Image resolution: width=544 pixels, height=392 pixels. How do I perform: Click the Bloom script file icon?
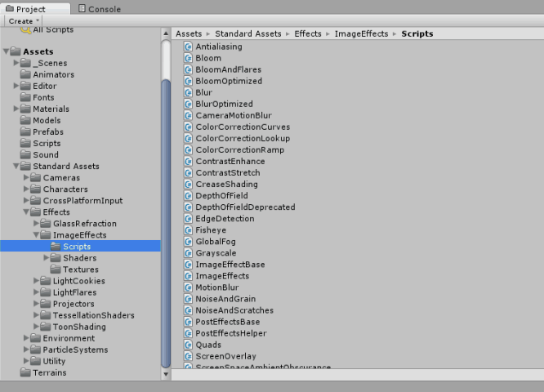(189, 58)
